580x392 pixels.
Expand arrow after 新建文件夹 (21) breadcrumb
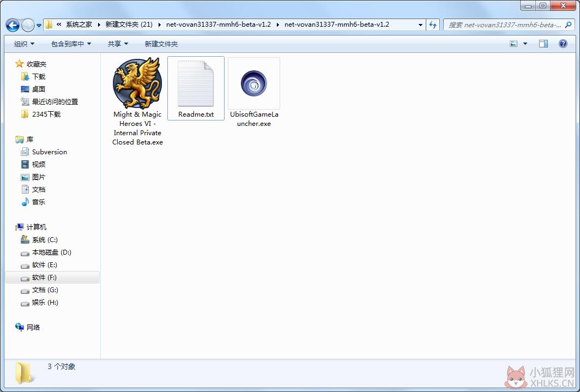(x=159, y=25)
